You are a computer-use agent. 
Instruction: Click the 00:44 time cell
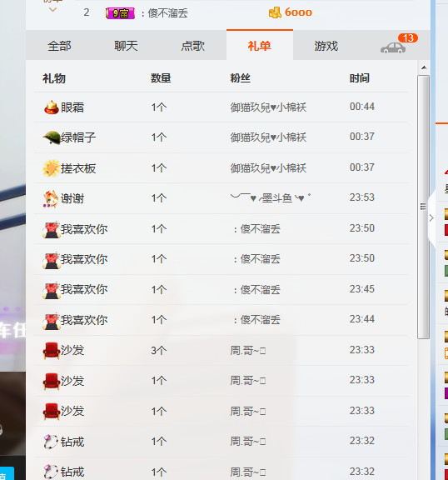362,107
